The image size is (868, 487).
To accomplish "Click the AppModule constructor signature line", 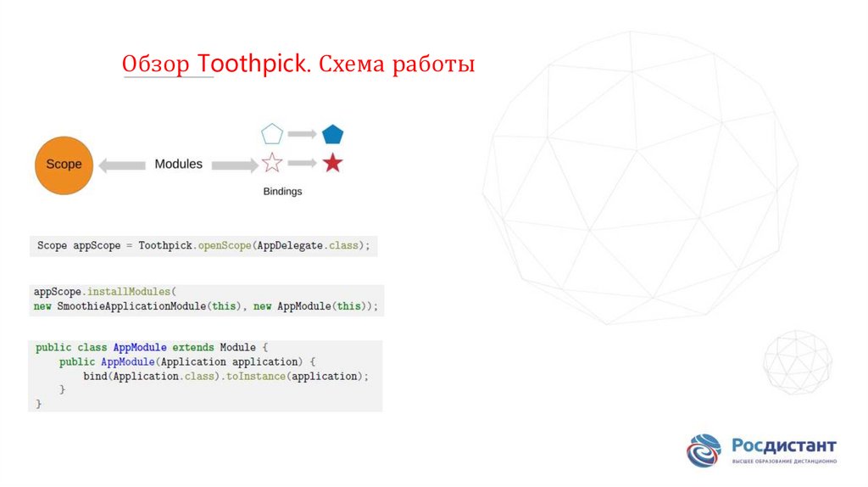I will 187,361.
